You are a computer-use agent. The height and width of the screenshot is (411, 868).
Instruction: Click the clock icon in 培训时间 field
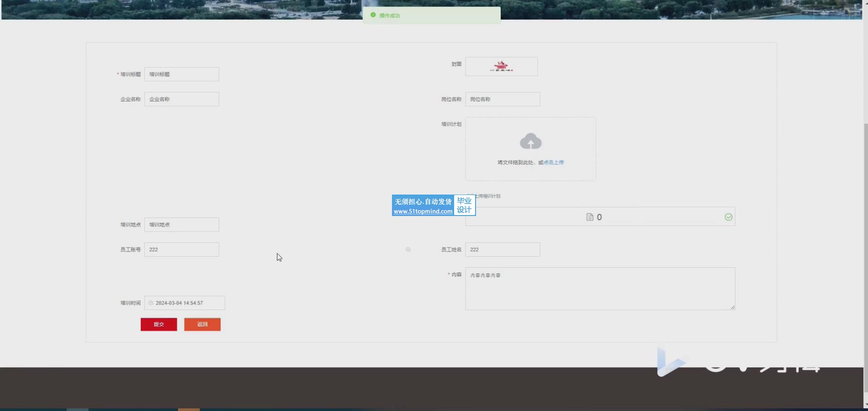(151, 303)
